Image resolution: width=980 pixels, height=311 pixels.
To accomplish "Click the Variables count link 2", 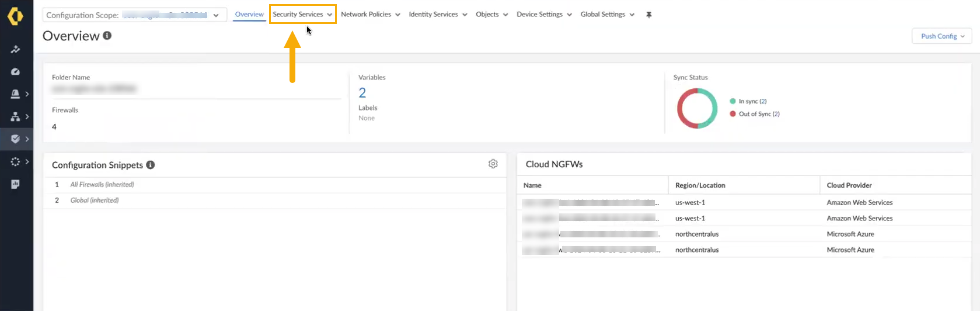I will pos(362,93).
